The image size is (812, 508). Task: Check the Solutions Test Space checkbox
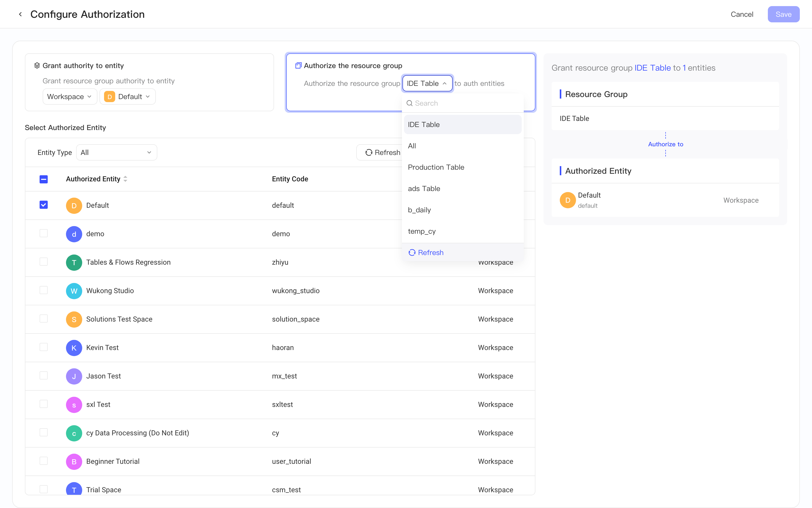[x=44, y=319]
